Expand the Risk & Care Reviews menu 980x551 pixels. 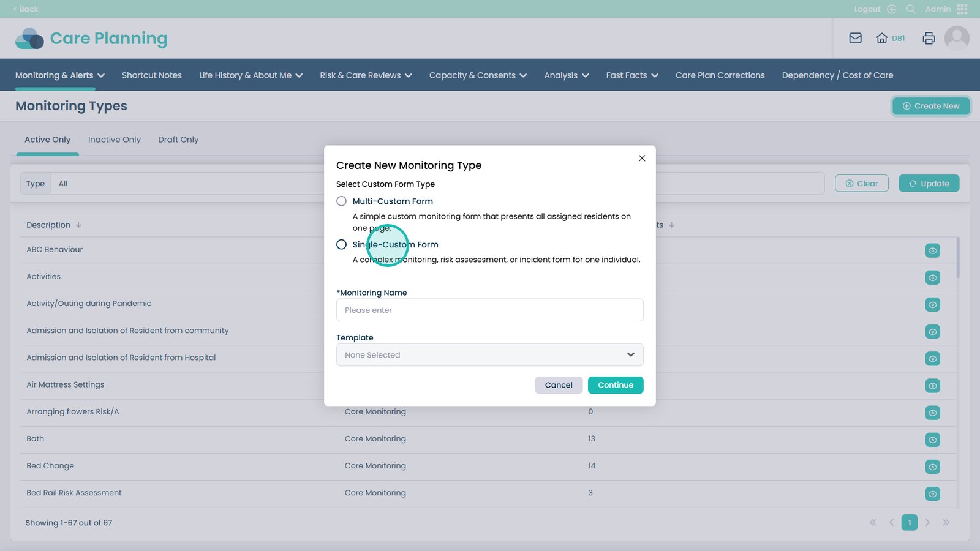(366, 75)
